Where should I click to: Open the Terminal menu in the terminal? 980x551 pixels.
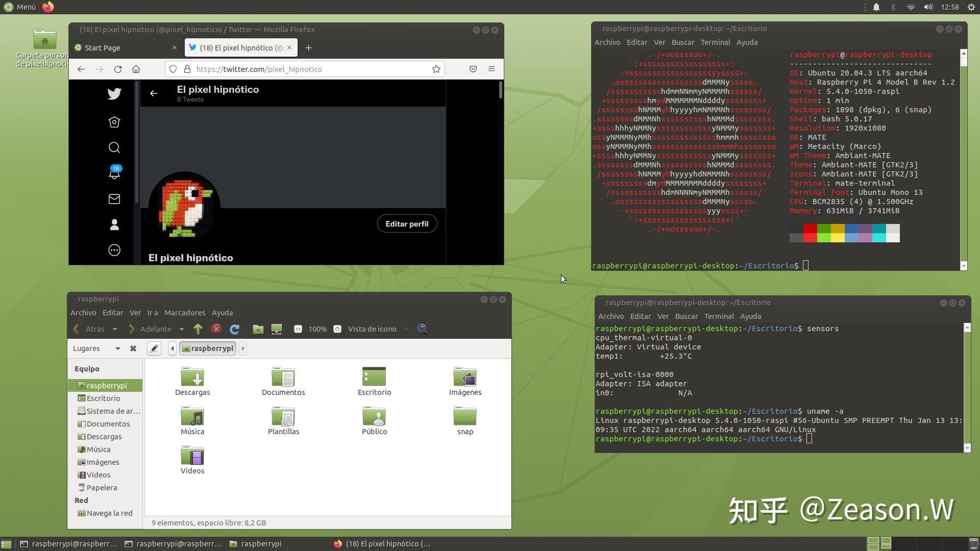click(x=716, y=42)
